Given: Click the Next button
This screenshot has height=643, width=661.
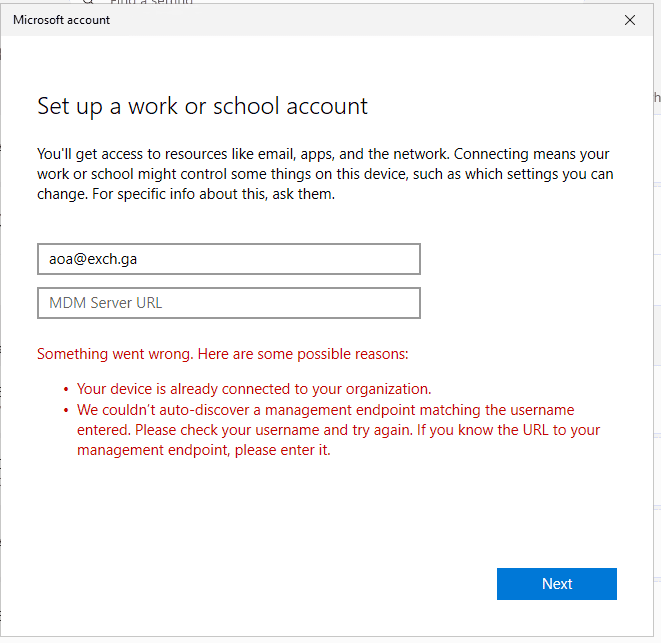Looking at the screenshot, I should coord(556,584).
